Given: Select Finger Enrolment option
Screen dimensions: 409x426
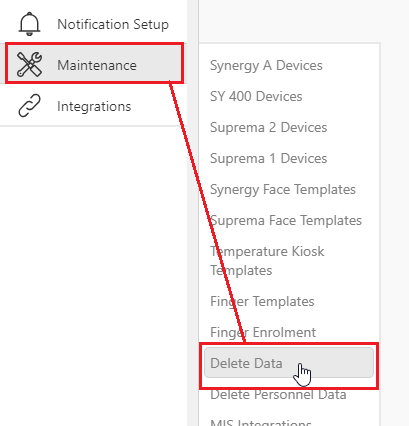Looking at the screenshot, I should (x=263, y=332).
